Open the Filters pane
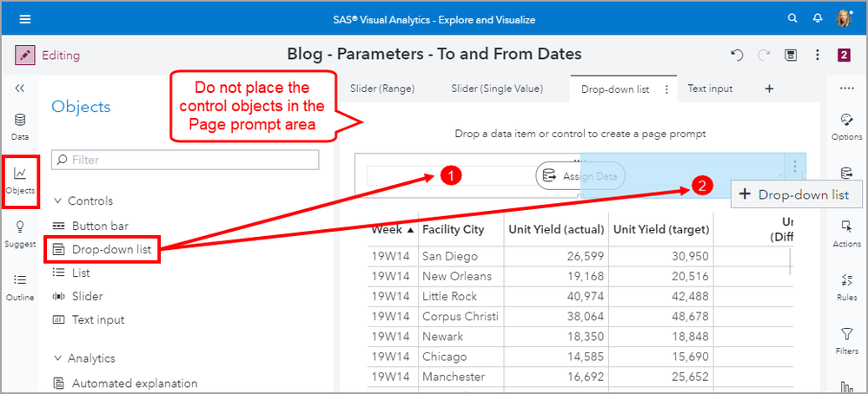 click(x=846, y=342)
